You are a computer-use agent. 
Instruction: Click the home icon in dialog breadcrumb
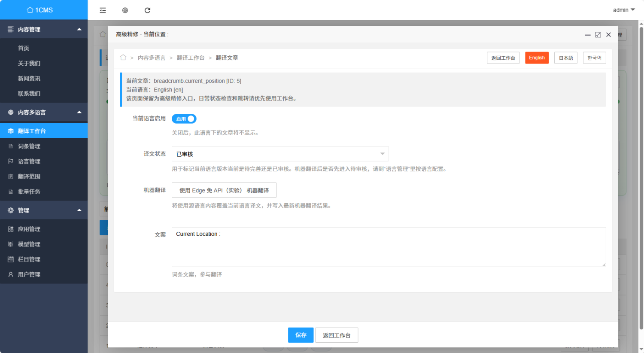(x=123, y=58)
